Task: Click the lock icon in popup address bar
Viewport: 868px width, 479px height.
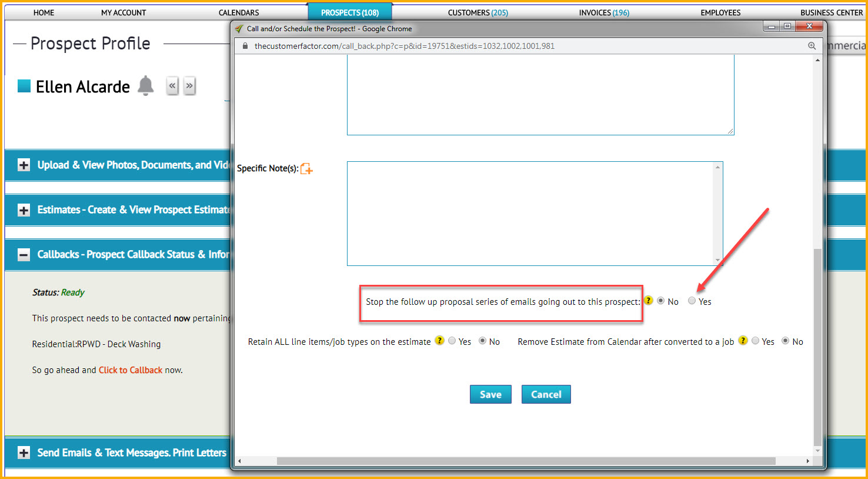Action: coord(245,46)
